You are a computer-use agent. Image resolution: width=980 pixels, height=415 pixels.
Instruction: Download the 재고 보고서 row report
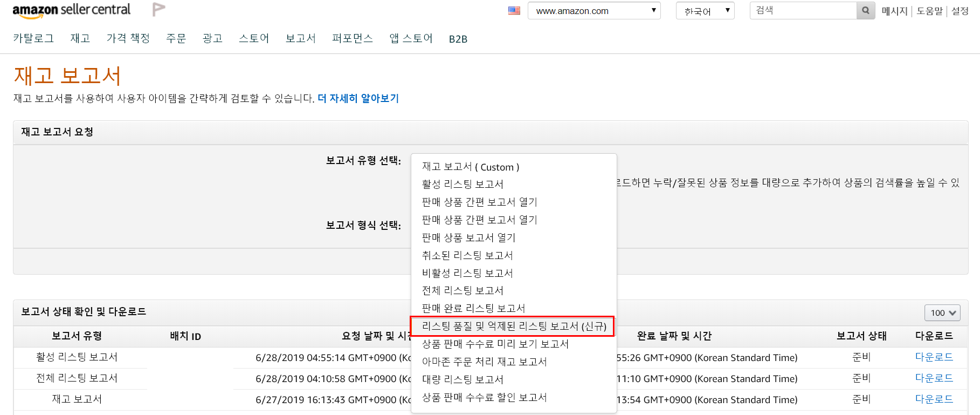[x=934, y=399]
